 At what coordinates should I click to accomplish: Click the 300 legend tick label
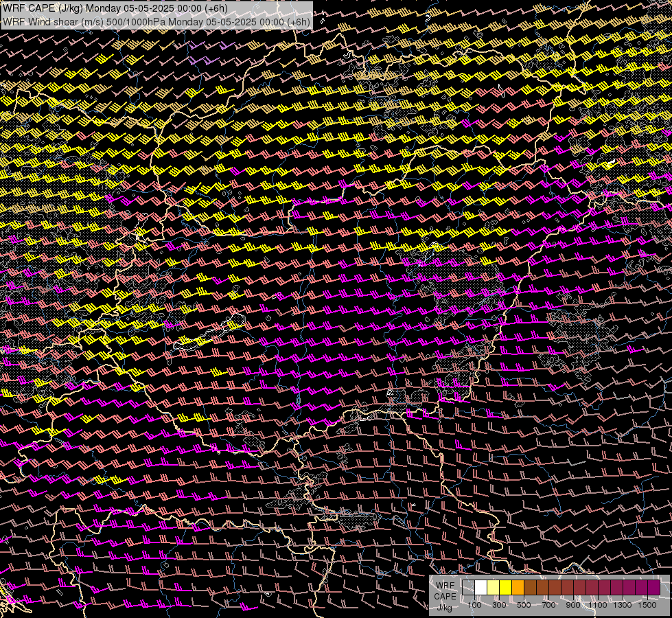tap(499, 605)
